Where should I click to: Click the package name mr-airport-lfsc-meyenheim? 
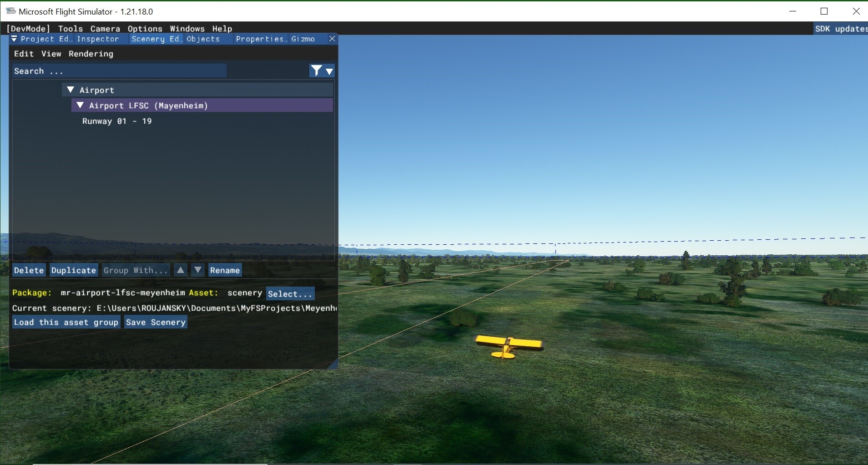[x=123, y=293]
